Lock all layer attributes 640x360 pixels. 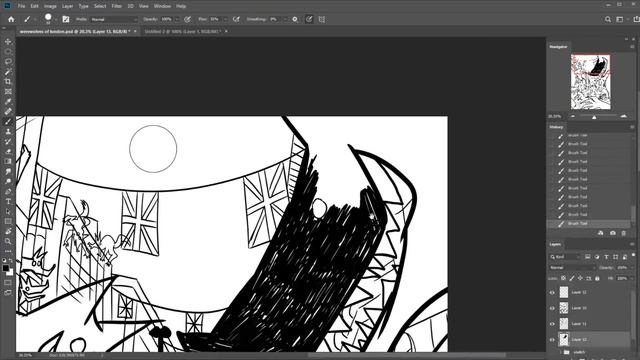click(597, 278)
